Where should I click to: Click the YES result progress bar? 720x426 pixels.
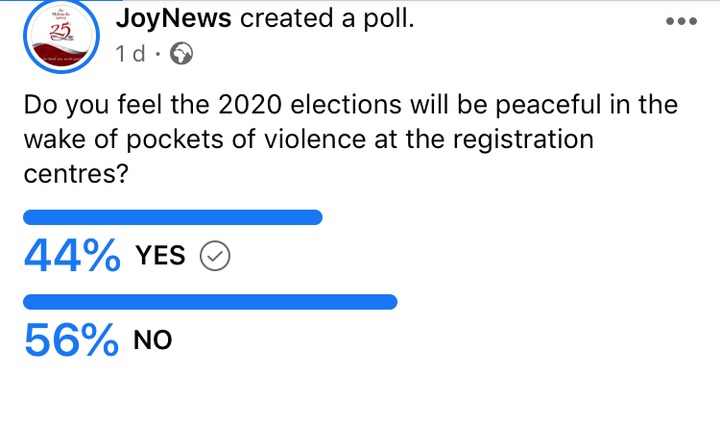pos(173,218)
